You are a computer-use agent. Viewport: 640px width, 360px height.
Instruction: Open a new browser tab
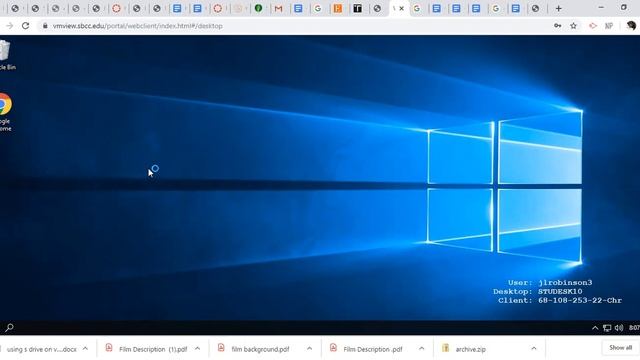(558, 8)
